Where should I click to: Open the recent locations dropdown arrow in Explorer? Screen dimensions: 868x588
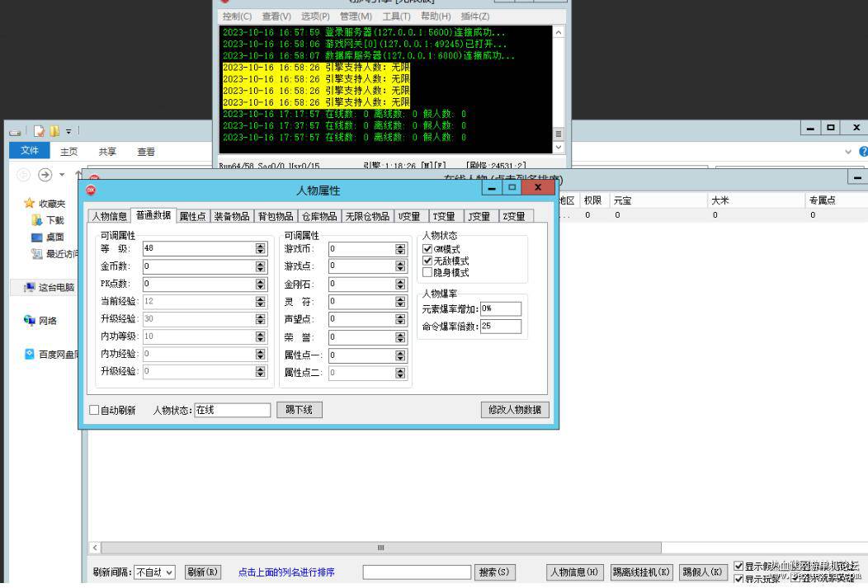[62, 175]
